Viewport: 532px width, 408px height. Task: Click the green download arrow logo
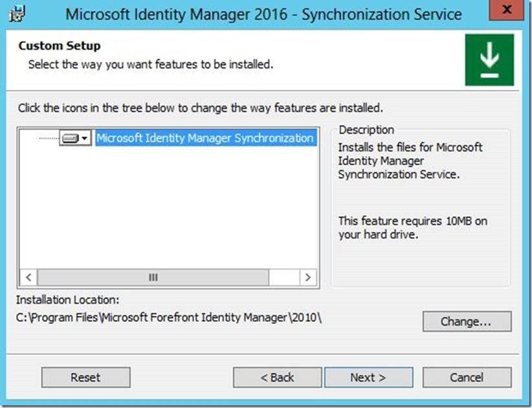[489, 60]
